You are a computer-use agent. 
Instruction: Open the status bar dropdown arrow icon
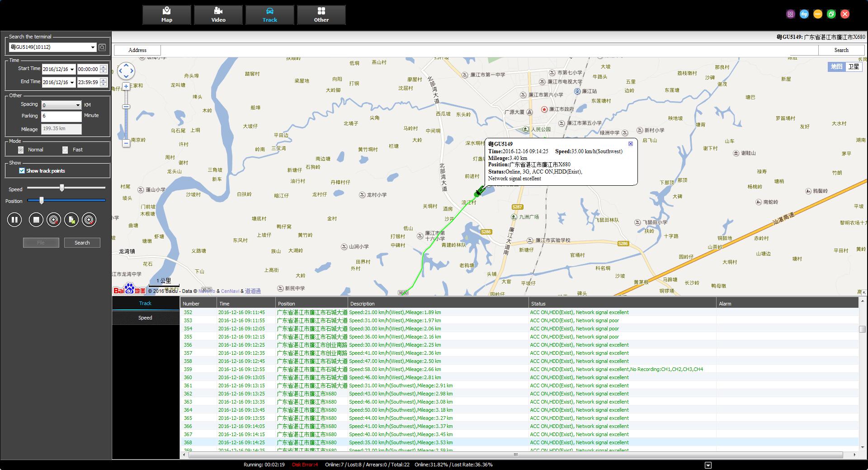(708, 465)
